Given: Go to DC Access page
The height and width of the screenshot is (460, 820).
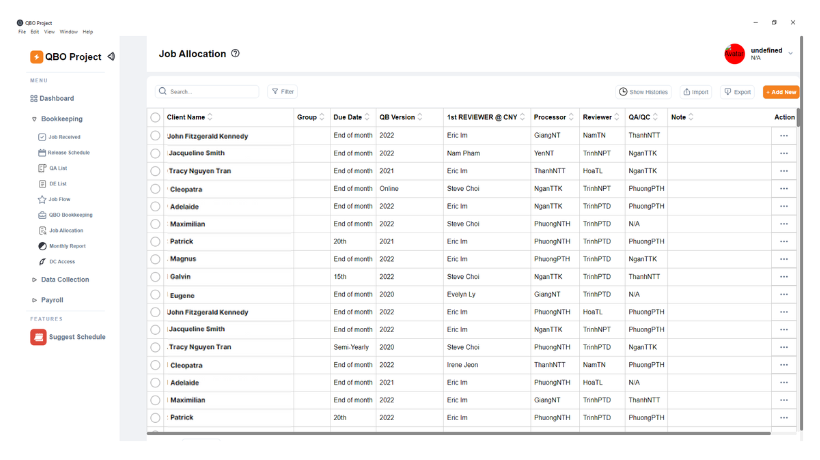Looking at the screenshot, I should (63, 261).
